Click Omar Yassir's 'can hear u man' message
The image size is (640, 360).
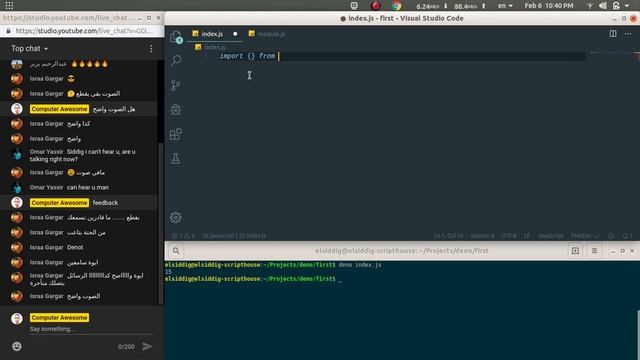click(88, 187)
